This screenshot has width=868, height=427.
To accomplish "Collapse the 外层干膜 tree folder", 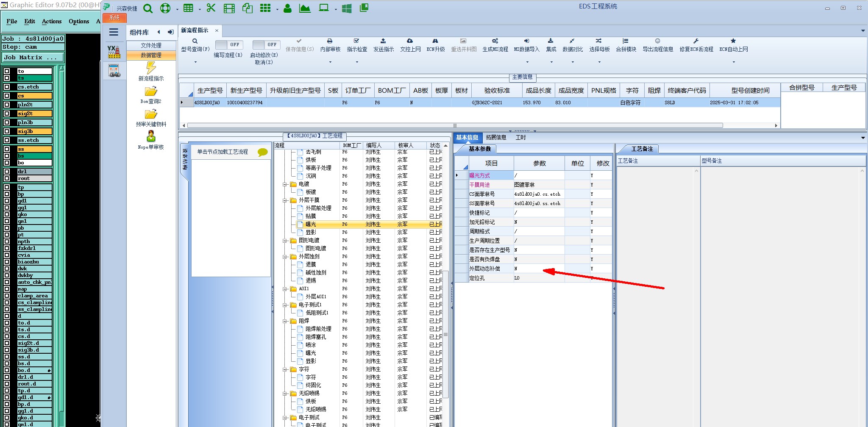I will click(x=285, y=200).
